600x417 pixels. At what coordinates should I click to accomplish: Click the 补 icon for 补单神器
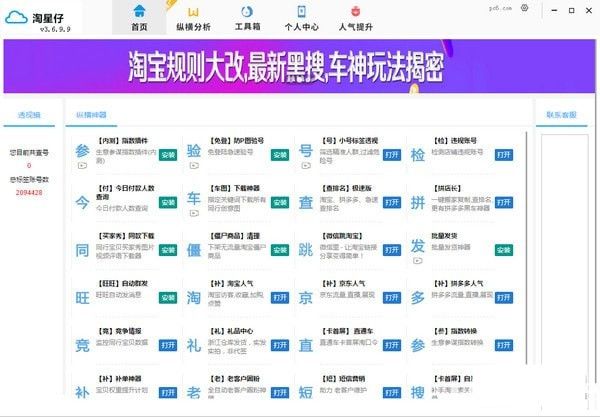(x=82, y=392)
